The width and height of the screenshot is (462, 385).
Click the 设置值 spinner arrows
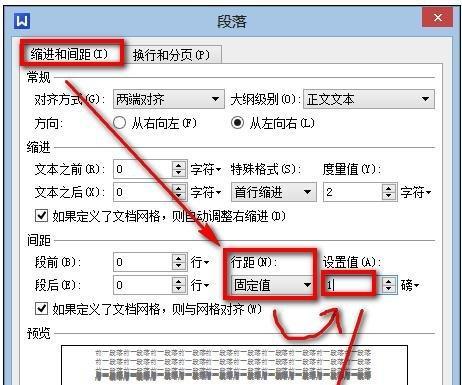[389, 285]
